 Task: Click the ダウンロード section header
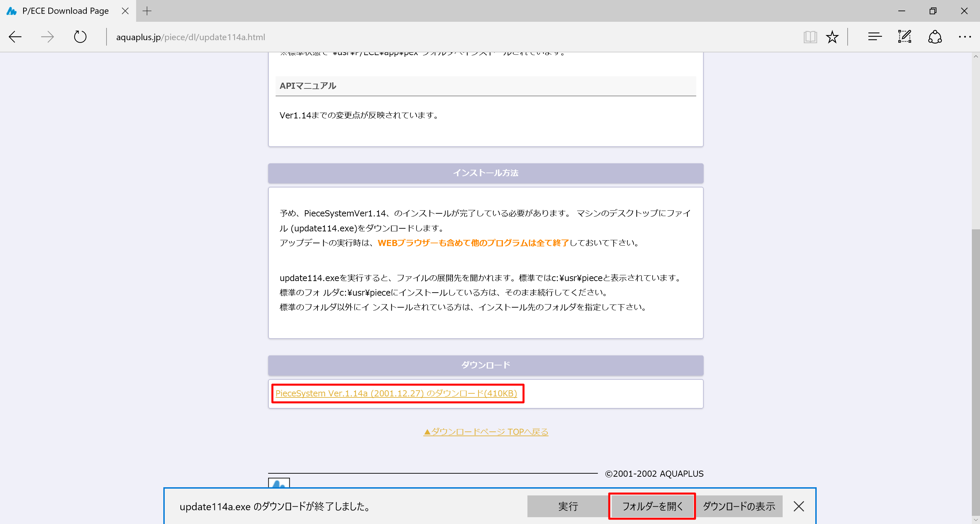(486, 365)
